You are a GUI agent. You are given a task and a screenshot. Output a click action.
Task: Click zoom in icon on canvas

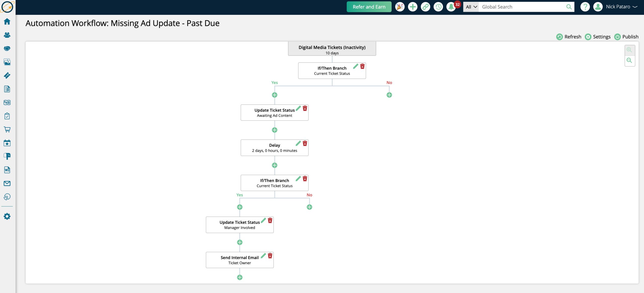tap(630, 50)
